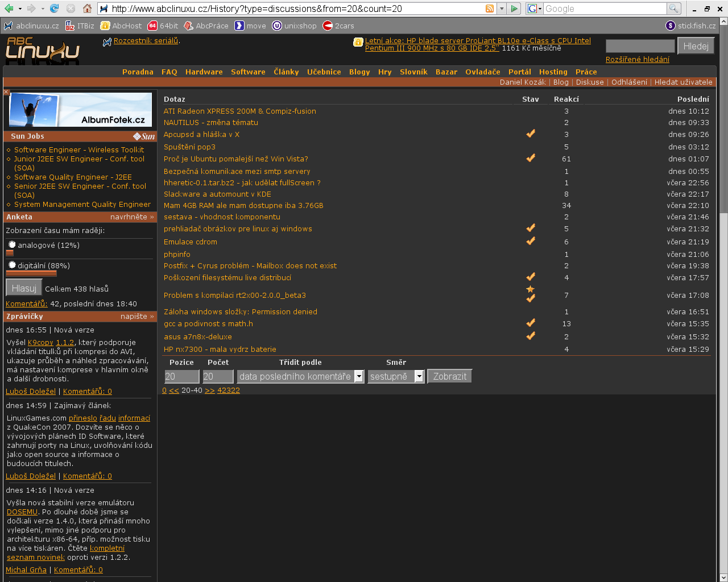Select the digitální poll option
This screenshot has height=582, width=728.
(x=12, y=265)
